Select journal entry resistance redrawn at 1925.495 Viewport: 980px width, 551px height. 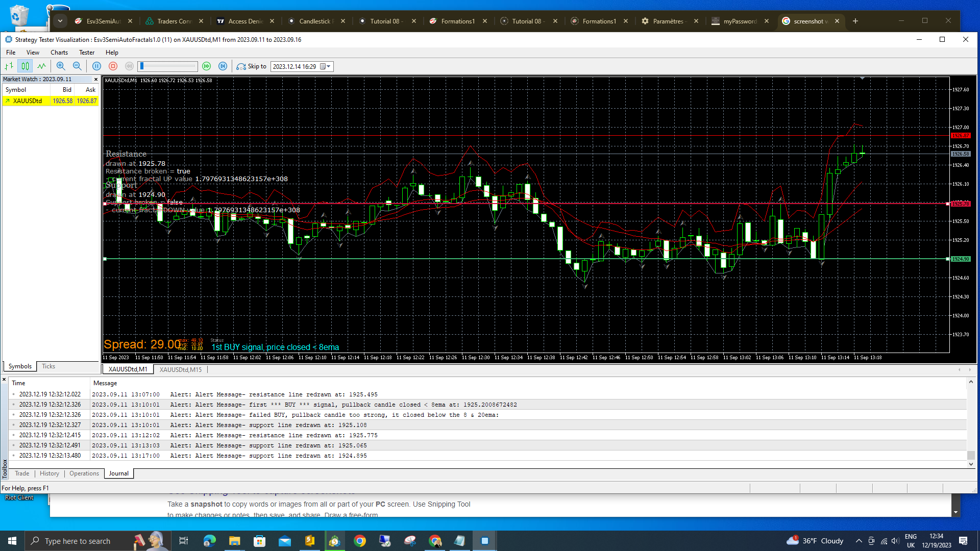pyautogui.click(x=488, y=394)
